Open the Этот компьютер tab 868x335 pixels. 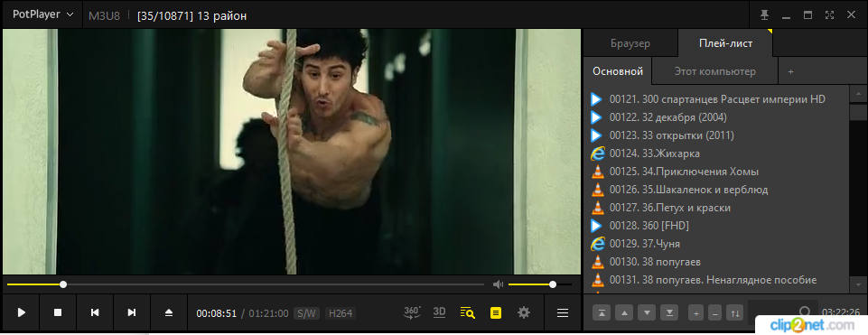click(715, 71)
